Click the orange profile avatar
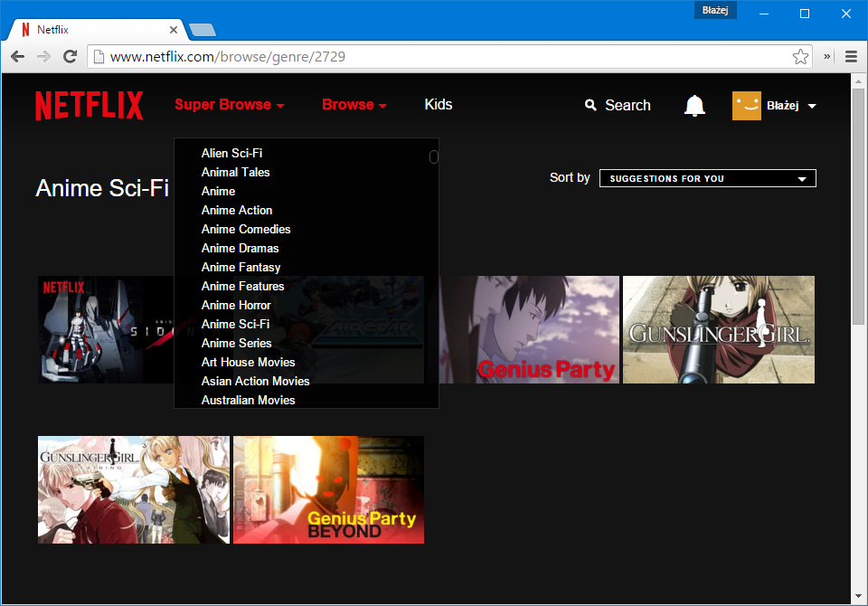The width and height of the screenshot is (868, 606). tap(746, 105)
